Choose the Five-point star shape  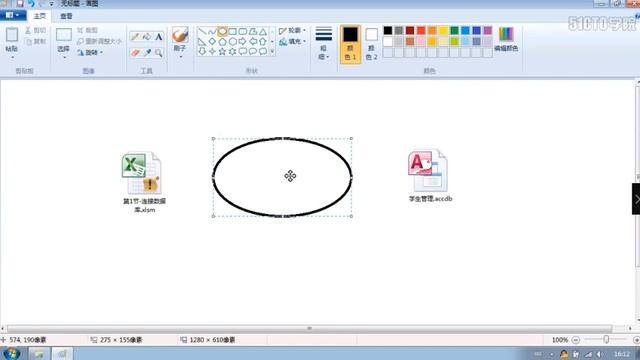tap(222, 51)
